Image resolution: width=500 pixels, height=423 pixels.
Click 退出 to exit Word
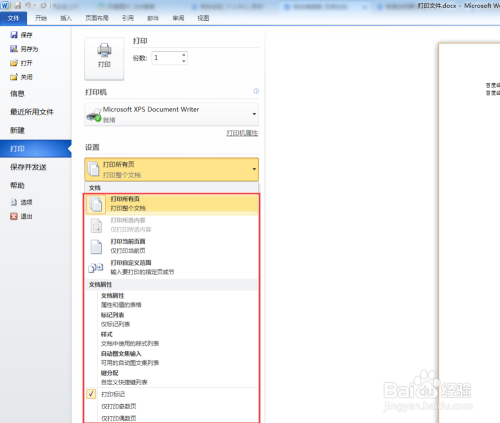click(x=21, y=216)
